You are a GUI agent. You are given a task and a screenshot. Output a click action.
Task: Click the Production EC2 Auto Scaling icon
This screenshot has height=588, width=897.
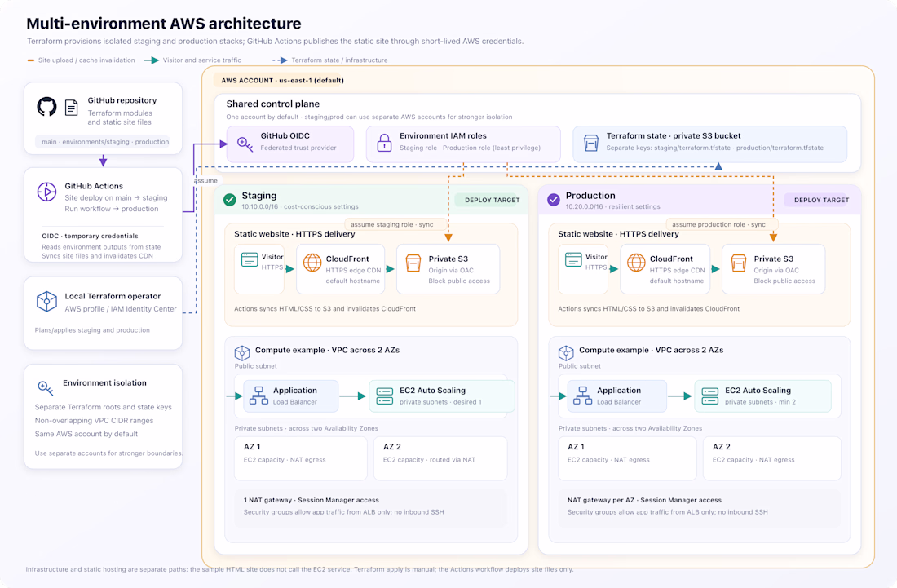[x=710, y=396]
